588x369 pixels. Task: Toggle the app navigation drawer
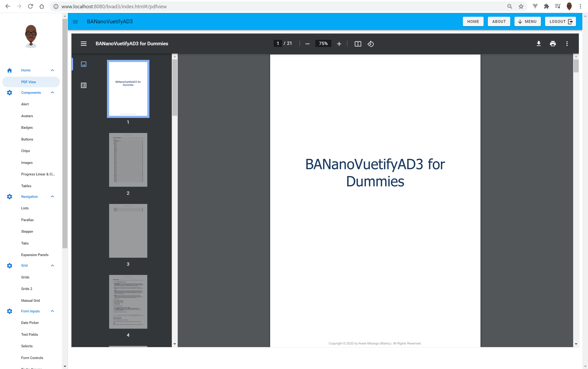click(x=75, y=21)
